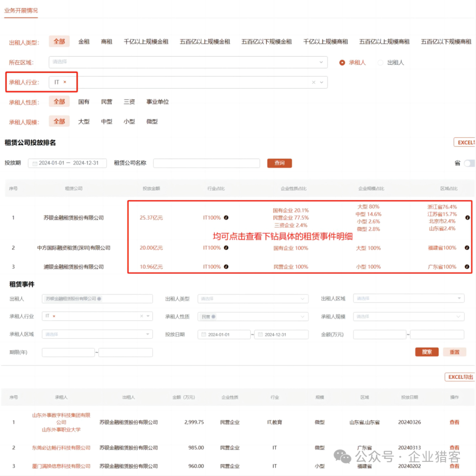Screen dimensions: 476x476
Task: Click info icon beside 中方国际 IT100%
Action: [x=226, y=247]
